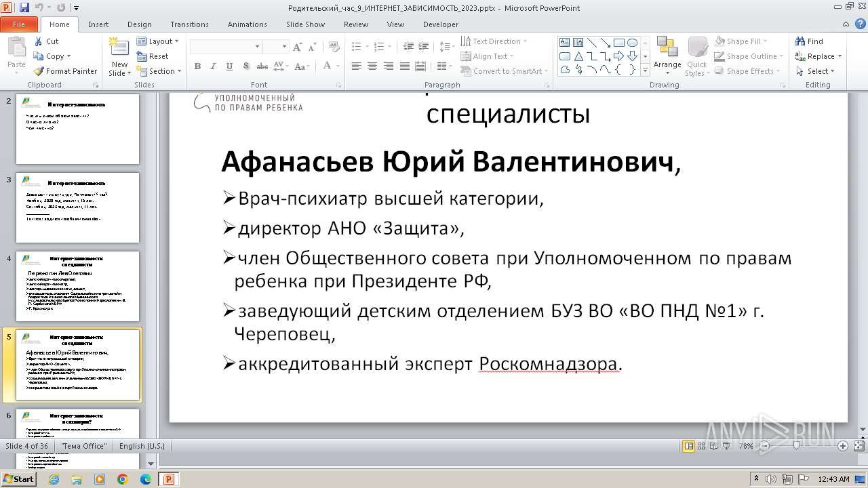Activate Normal view button

point(689,446)
